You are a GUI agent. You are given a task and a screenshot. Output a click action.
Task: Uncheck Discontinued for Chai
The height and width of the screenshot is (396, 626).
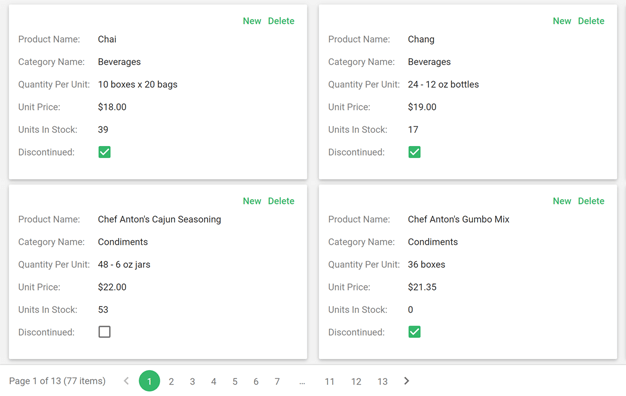coord(105,152)
